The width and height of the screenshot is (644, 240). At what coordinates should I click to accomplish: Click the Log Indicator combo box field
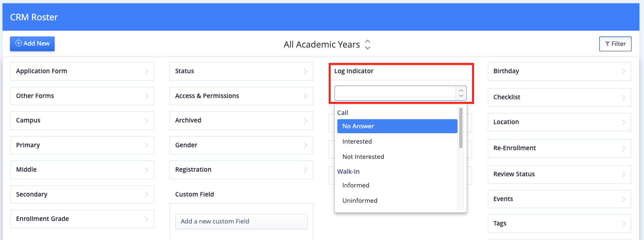pyautogui.click(x=400, y=93)
